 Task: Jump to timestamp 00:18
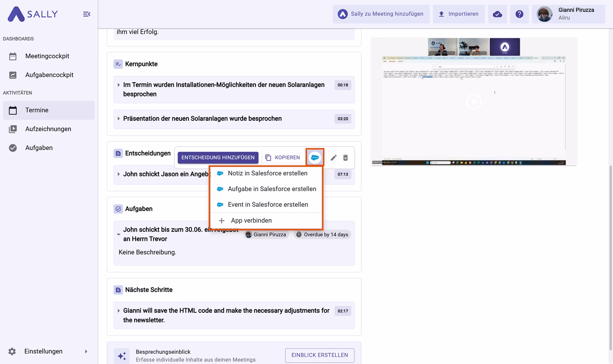(x=343, y=85)
